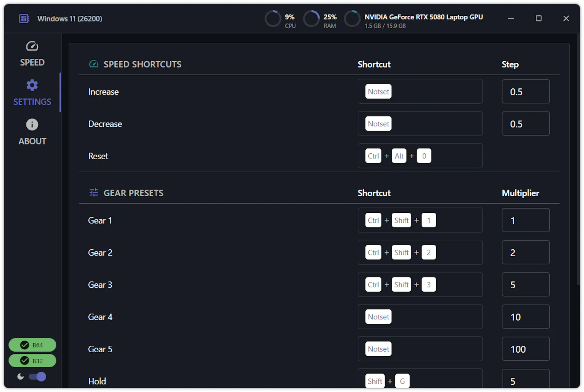584x392 pixels.
Task: Click the Speed Shortcuts section speedometer icon
Action: point(94,64)
